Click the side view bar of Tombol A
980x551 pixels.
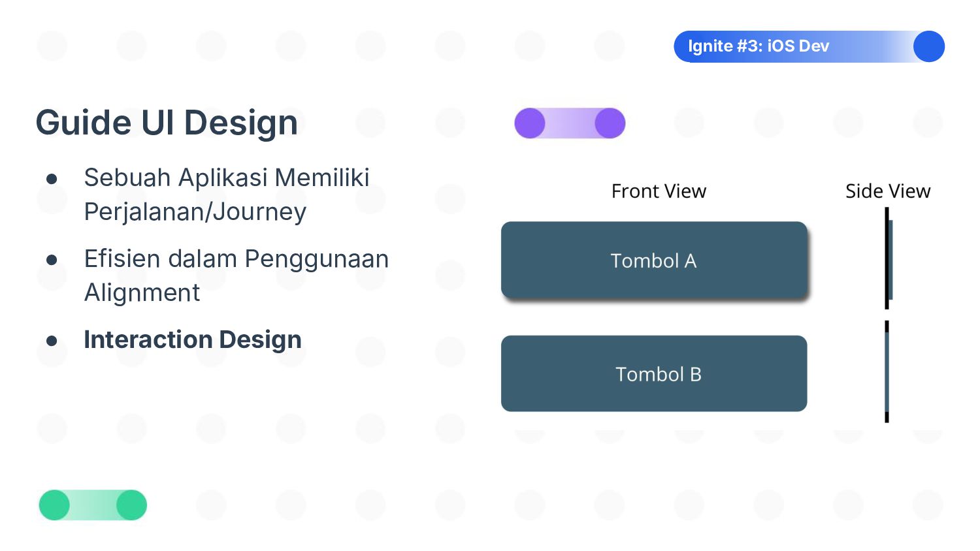[889, 259]
